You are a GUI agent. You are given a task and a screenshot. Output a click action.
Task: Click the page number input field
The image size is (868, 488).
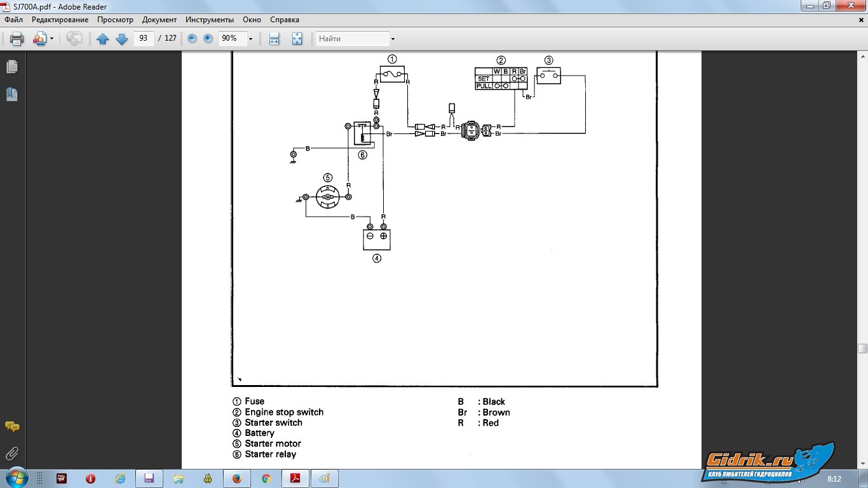[144, 39]
